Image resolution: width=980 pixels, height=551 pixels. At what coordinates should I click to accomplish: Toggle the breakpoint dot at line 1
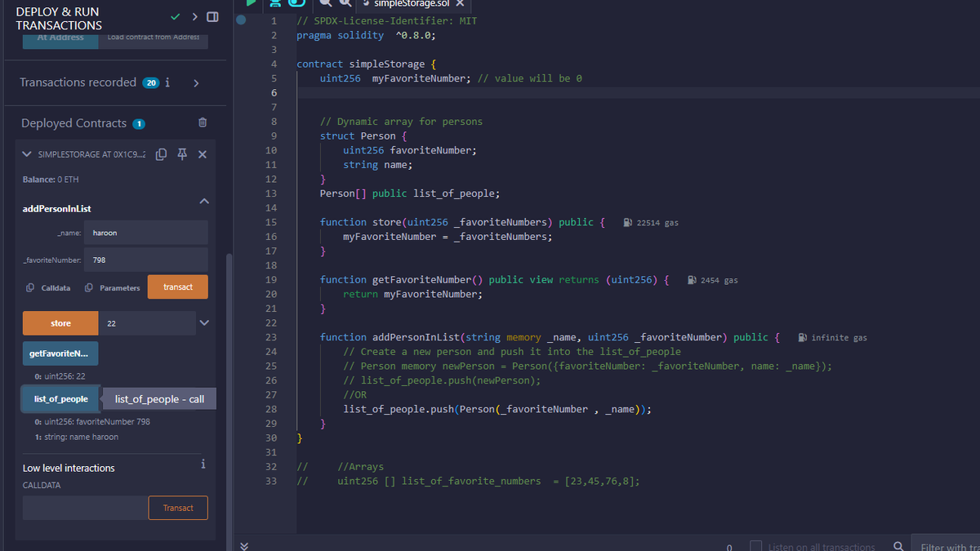tap(240, 20)
